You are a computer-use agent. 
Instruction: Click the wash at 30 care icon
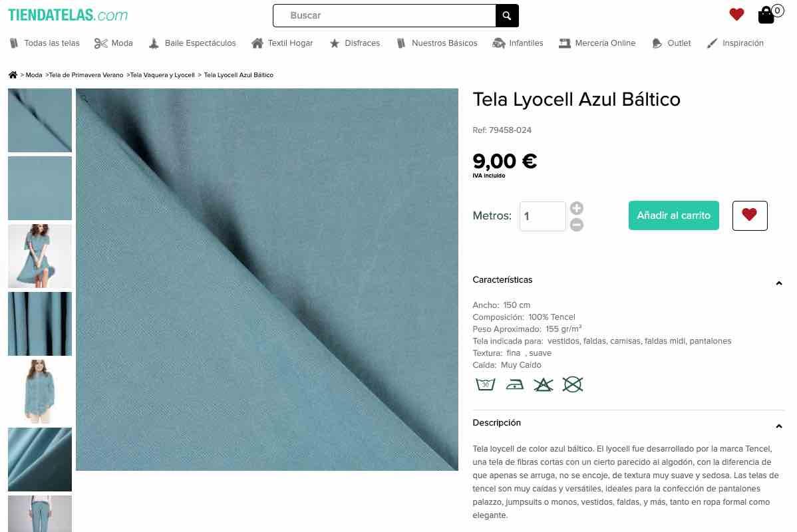click(x=486, y=384)
